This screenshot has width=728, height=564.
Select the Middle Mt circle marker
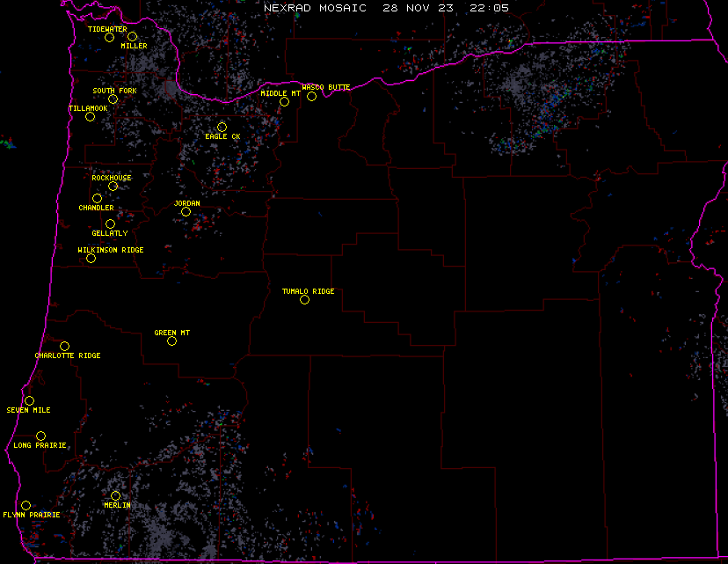(x=285, y=101)
